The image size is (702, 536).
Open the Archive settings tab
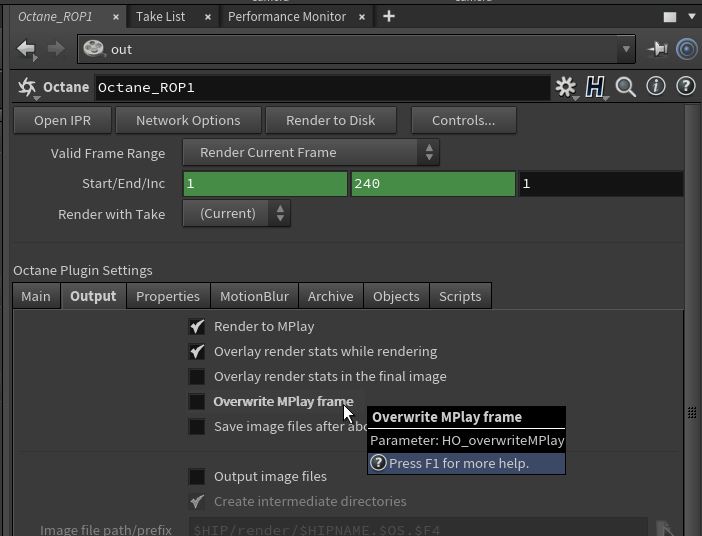pos(330,296)
